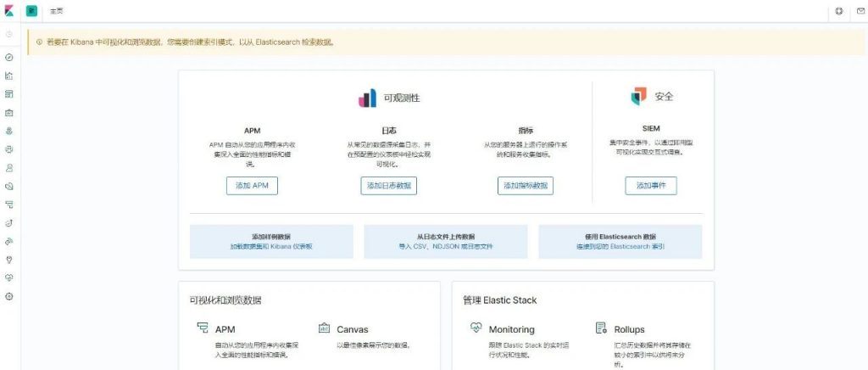
Task: Click the 添加 APM button
Action: click(252, 186)
